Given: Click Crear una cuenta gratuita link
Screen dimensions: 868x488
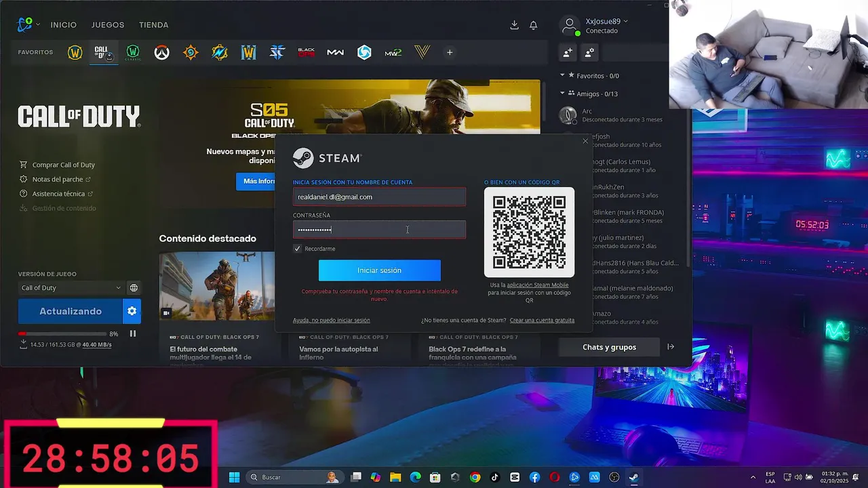Looking at the screenshot, I should tap(542, 320).
